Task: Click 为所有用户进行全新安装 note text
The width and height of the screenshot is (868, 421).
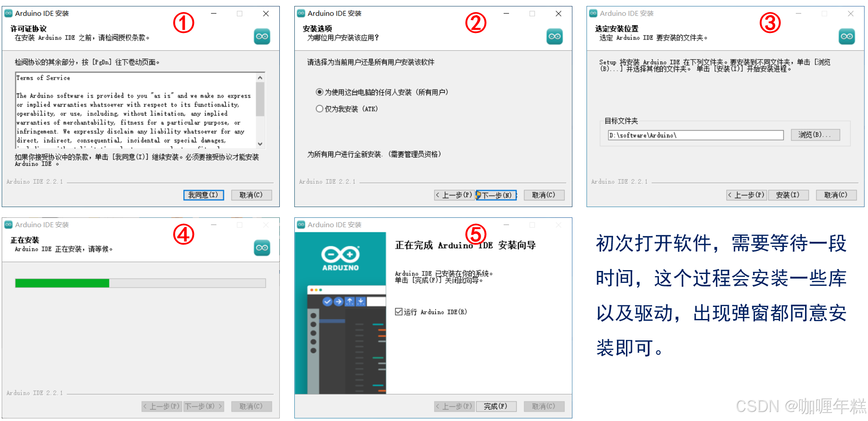Action: point(374,154)
